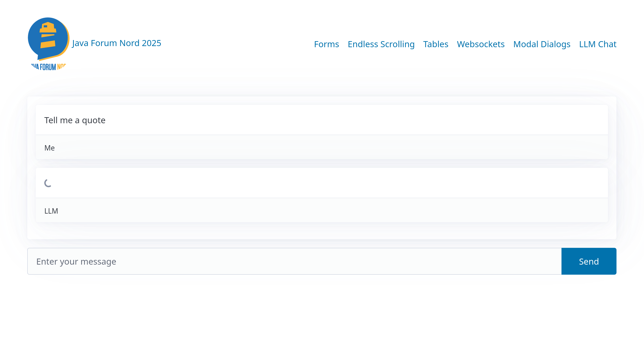Click the LLM message card footer
644x344 pixels.
click(x=322, y=210)
